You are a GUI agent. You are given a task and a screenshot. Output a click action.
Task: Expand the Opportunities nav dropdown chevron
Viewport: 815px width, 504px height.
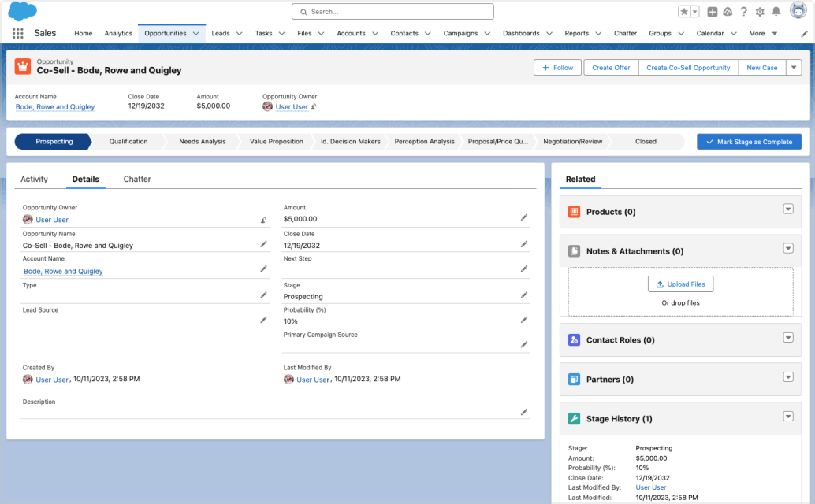[196, 33]
